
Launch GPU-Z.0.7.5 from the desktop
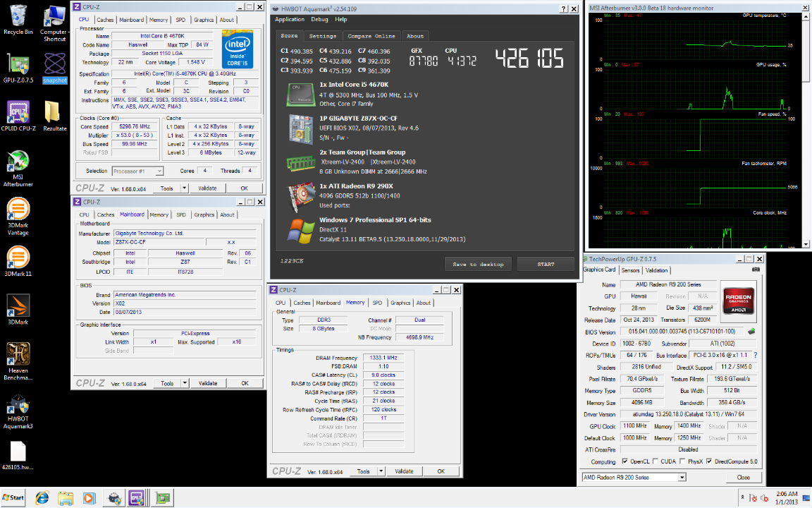tap(18, 68)
